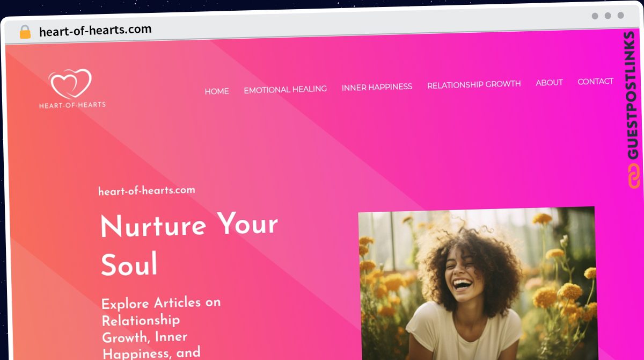644x360 pixels.
Task: Click the heart-of-hearts.com hero subtitle
Action: coord(147,190)
